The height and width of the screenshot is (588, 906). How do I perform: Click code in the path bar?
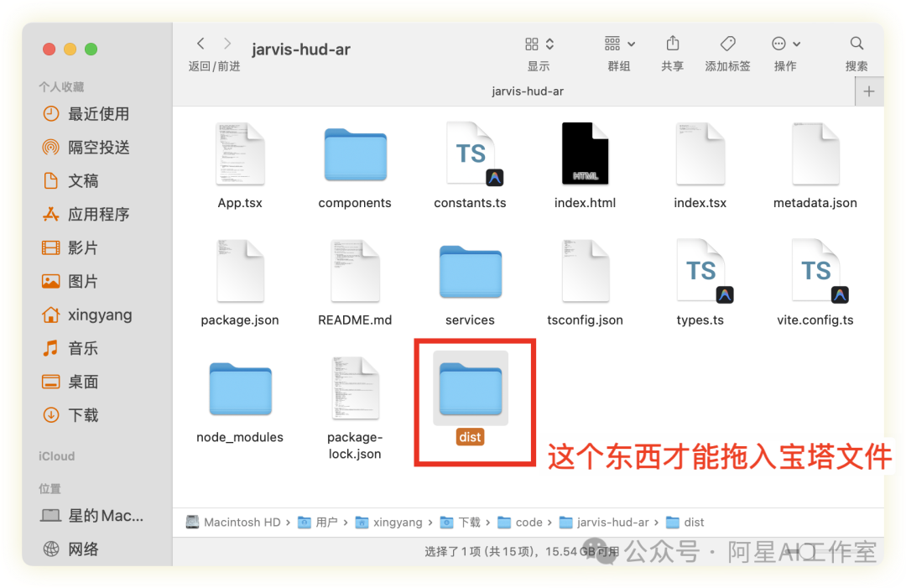click(520, 522)
